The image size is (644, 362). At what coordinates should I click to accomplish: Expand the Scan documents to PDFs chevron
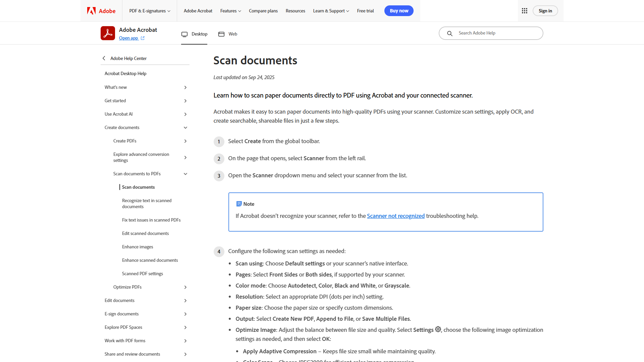tap(185, 174)
